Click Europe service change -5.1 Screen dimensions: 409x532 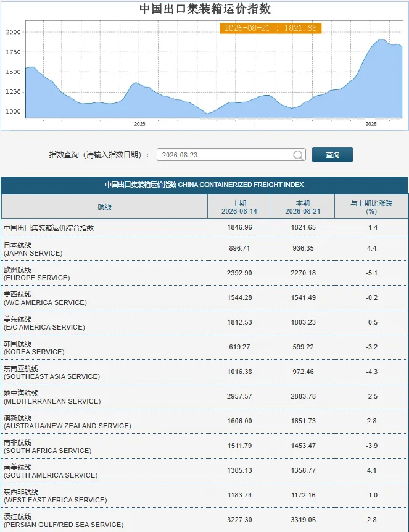pyautogui.click(x=372, y=273)
